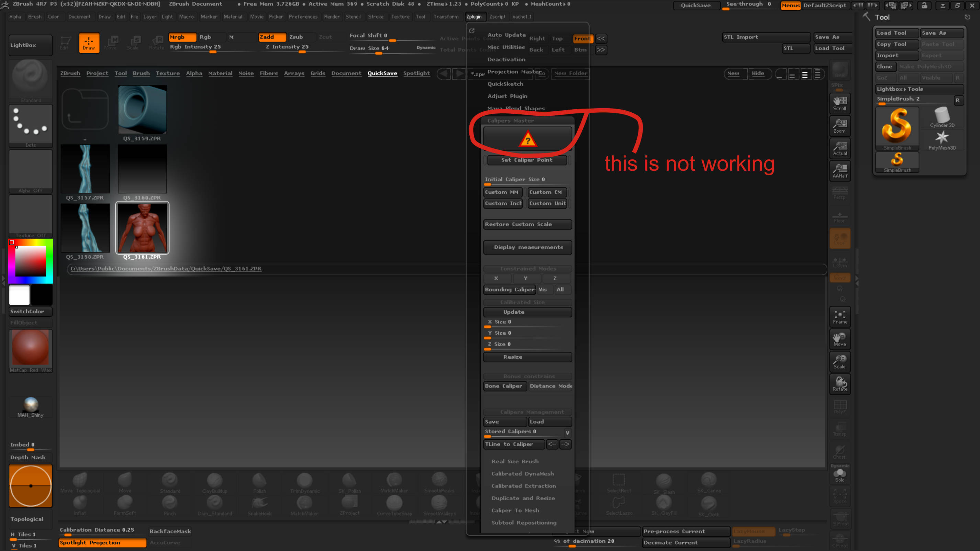Click Display measurements in Calipers Master
The height and width of the screenshot is (551, 980).
[527, 247]
